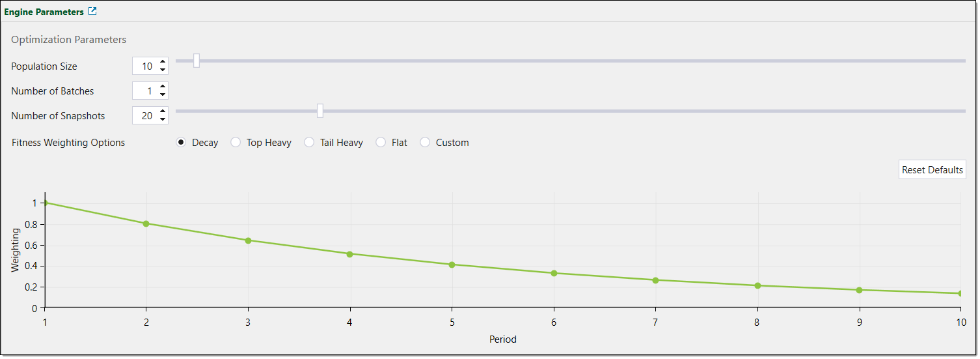This screenshot has height=359, width=980.
Task: Increment Number of Batches up arrow
Action: tap(163, 87)
